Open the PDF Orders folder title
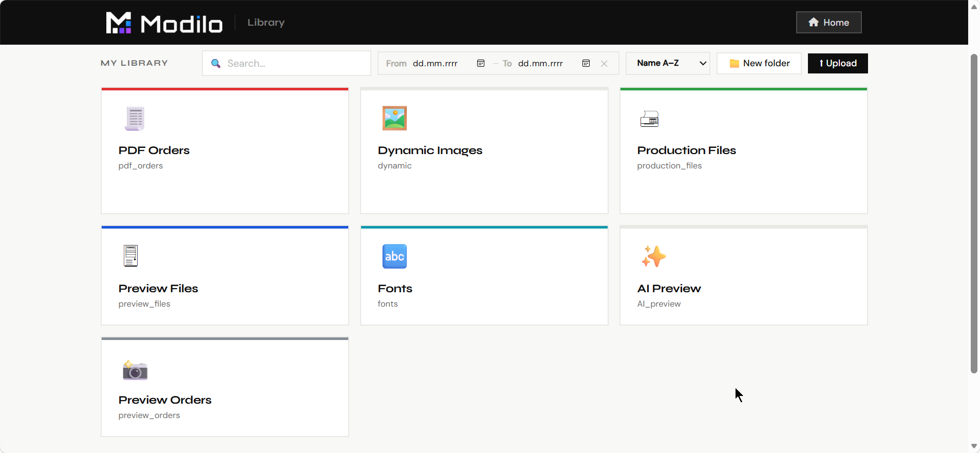 [x=154, y=150]
